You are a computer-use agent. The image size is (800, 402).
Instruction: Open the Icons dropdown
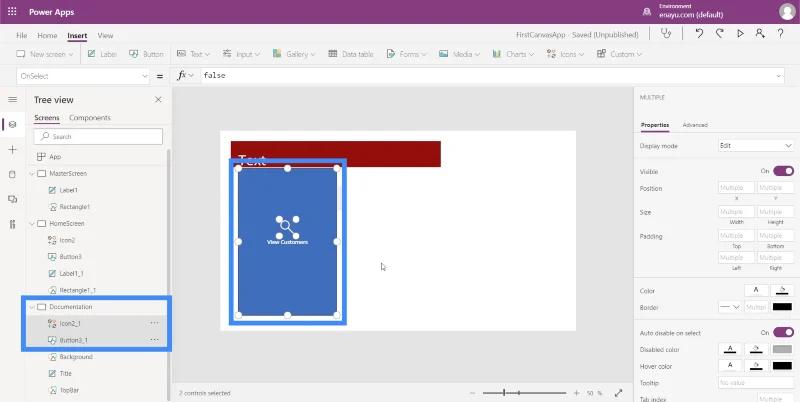565,54
